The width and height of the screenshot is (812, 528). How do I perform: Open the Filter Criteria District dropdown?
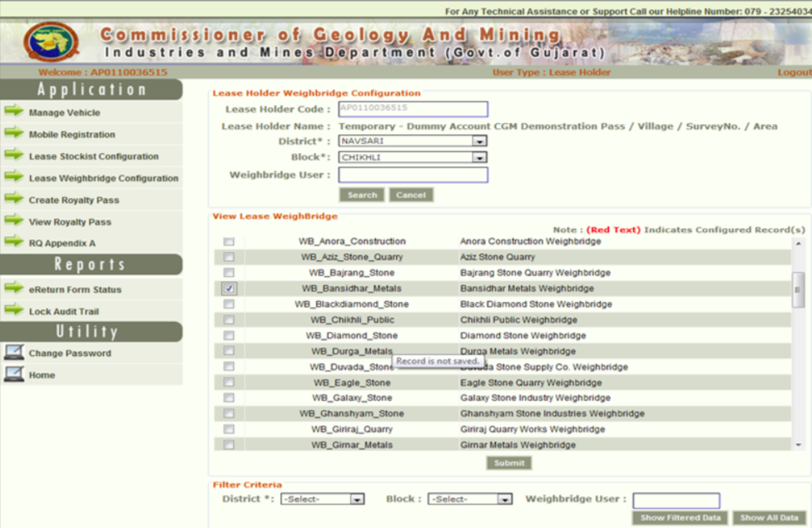pos(323,499)
